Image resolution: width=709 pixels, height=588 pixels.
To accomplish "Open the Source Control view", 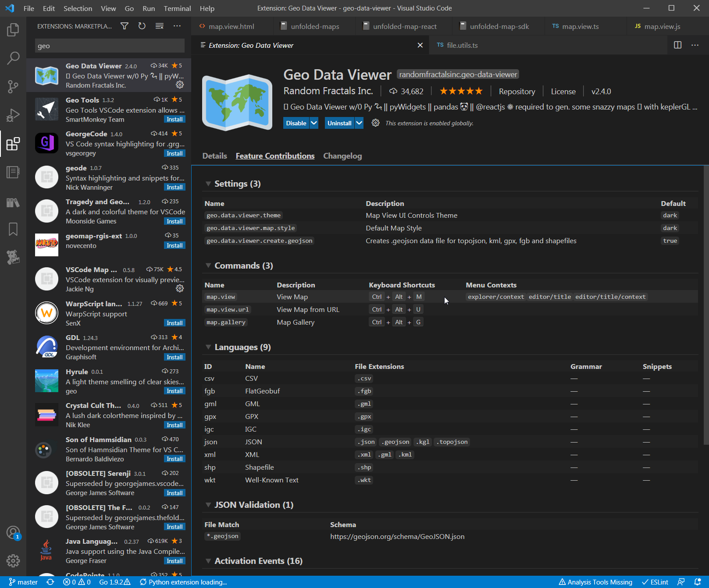I will (x=13, y=86).
